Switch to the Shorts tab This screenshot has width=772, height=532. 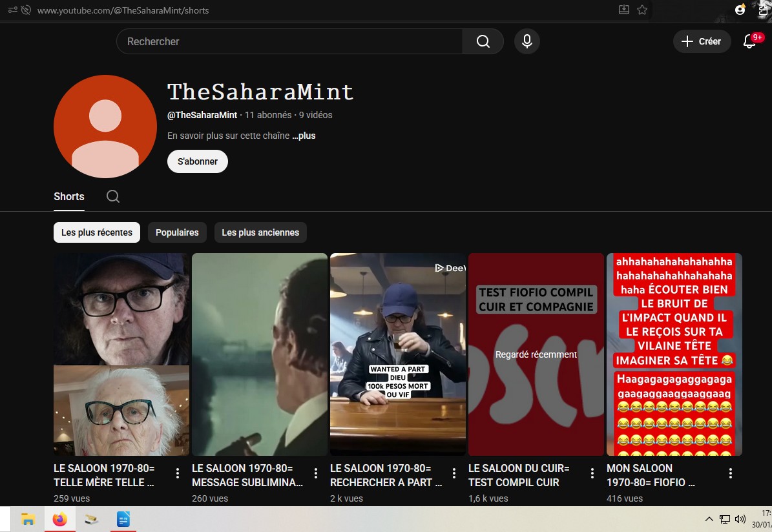69,196
